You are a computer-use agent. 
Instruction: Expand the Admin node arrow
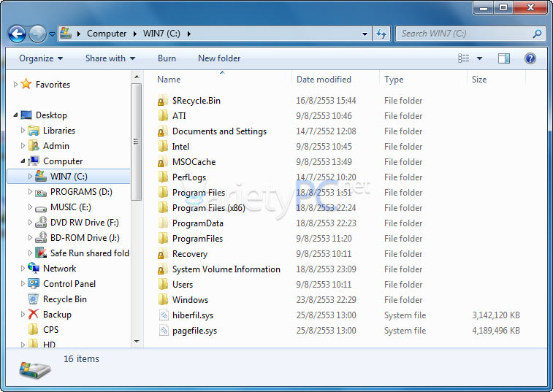23,145
